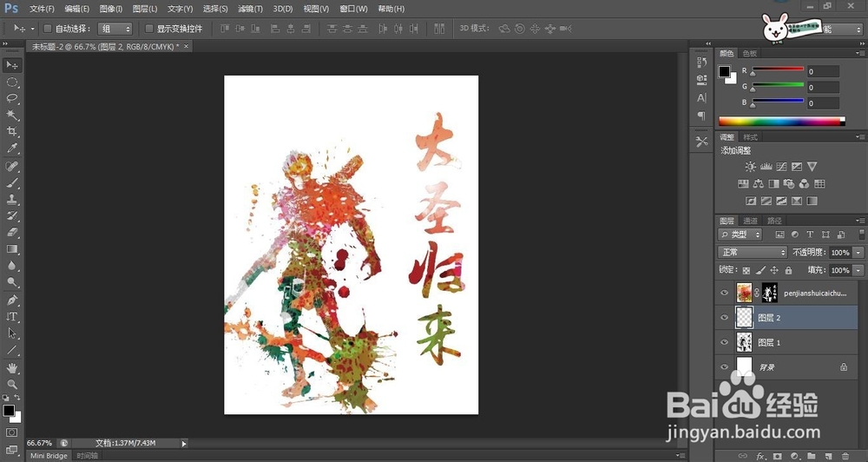Toggle lock image pixels brush icon
This screenshot has height=462, width=868.
(x=760, y=270)
